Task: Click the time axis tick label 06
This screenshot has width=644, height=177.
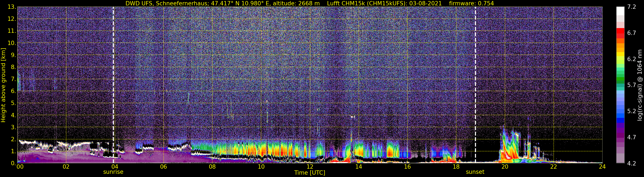Action: tap(164, 167)
